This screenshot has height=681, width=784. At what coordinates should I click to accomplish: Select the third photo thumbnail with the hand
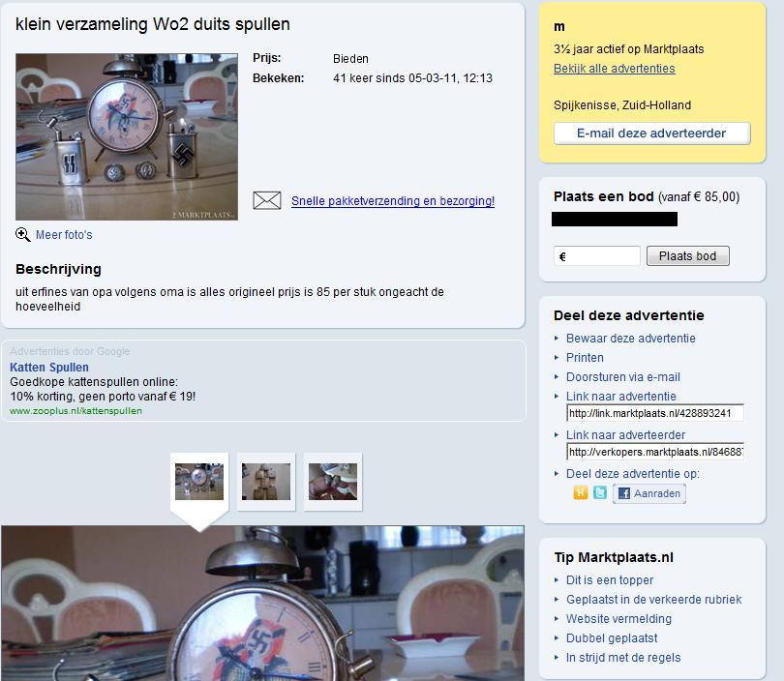pos(333,482)
